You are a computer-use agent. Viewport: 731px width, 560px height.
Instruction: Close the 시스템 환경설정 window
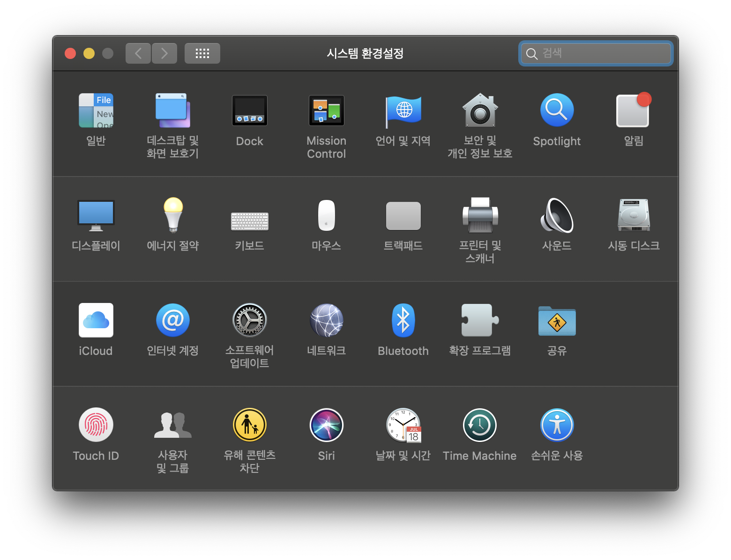tap(70, 53)
